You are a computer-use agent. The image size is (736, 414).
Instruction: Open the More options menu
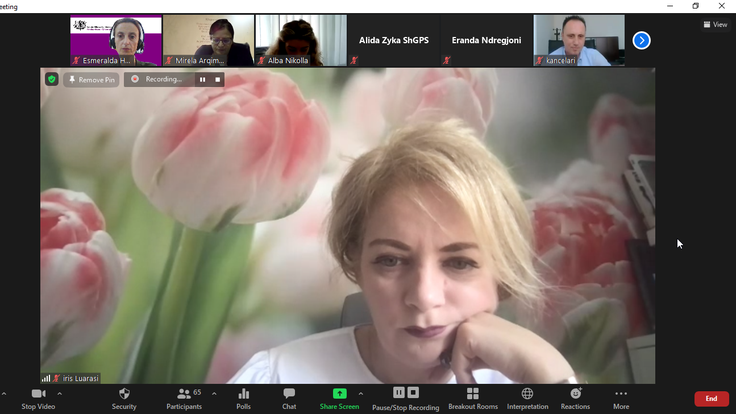click(621, 398)
